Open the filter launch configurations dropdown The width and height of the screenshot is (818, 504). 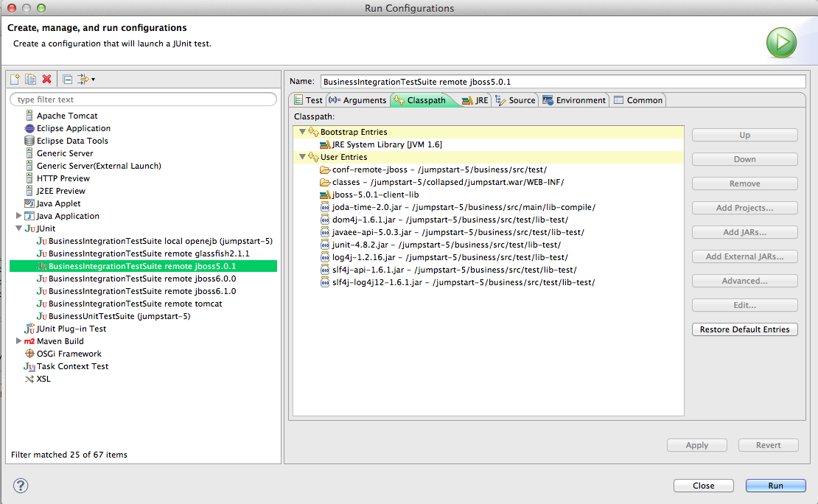(x=86, y=80)
